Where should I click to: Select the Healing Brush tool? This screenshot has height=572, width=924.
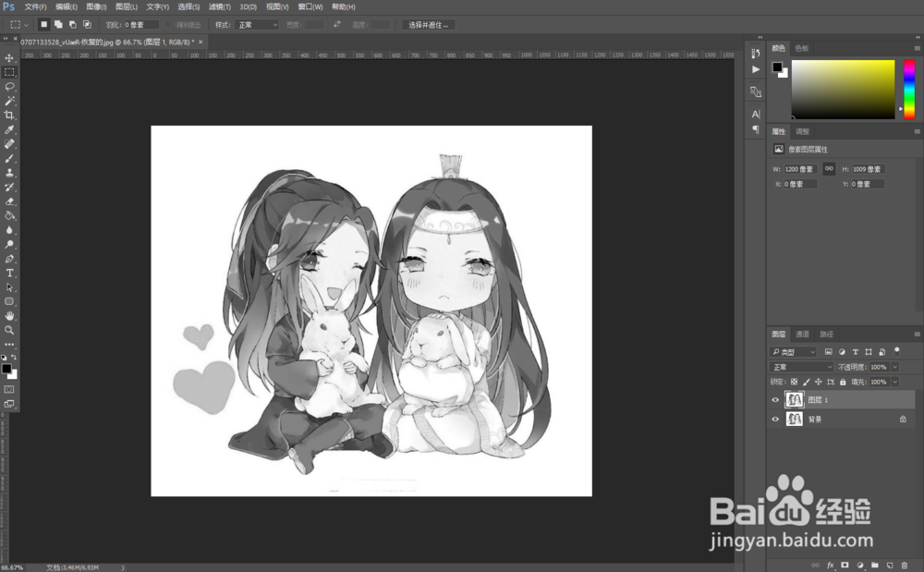(x=9, y=144)
